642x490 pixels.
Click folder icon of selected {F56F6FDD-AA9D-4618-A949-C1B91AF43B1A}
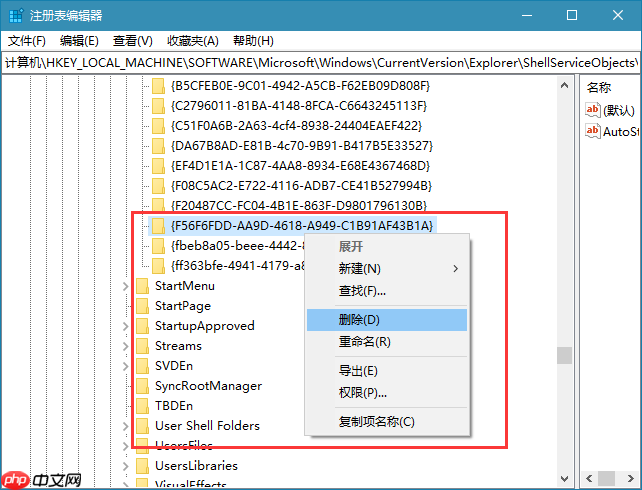tap(158, 226)
